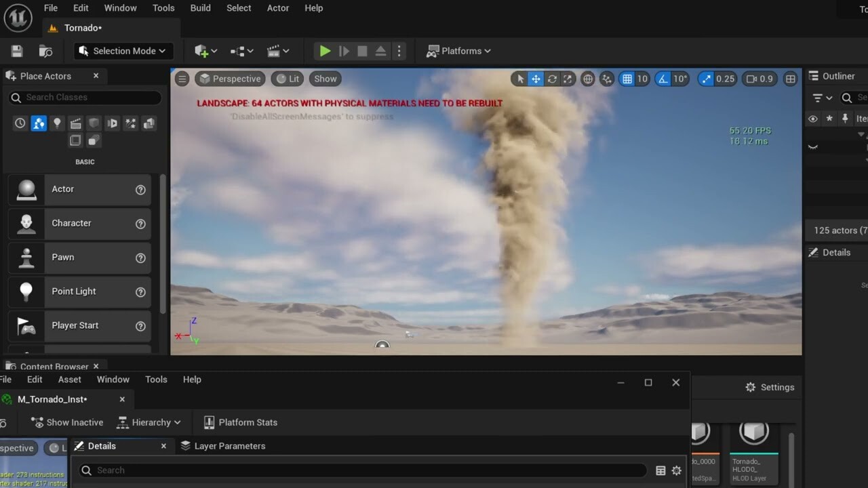Open the Perspective viewport dropdown
Screen dimensions: 868x488
pos(230,79)
